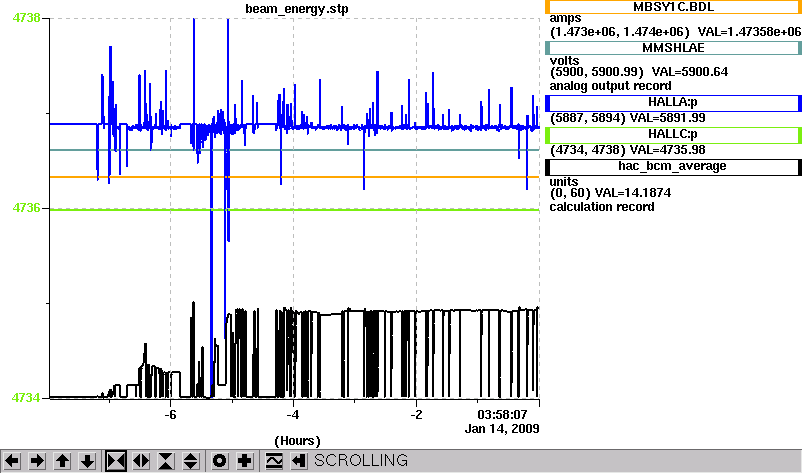The height and width of the screenshot is (473, 802).
Task: Click the -4 hours axis tick label
Action: click(x=293, y=415)
